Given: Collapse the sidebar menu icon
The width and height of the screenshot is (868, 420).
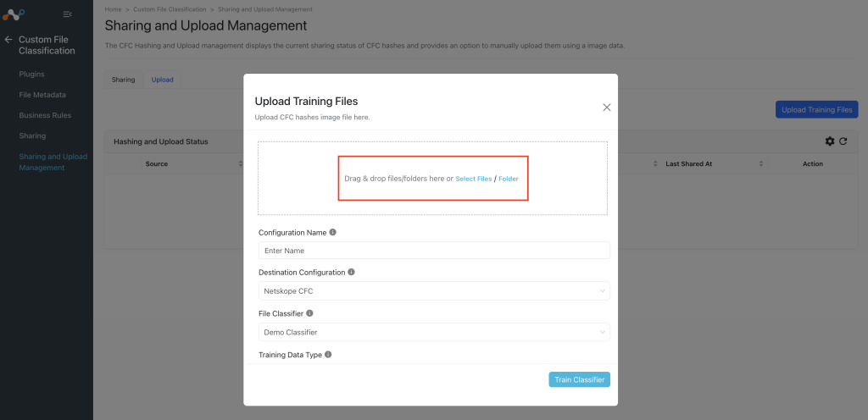Looking at the screenshot, I should click(68, 14).
